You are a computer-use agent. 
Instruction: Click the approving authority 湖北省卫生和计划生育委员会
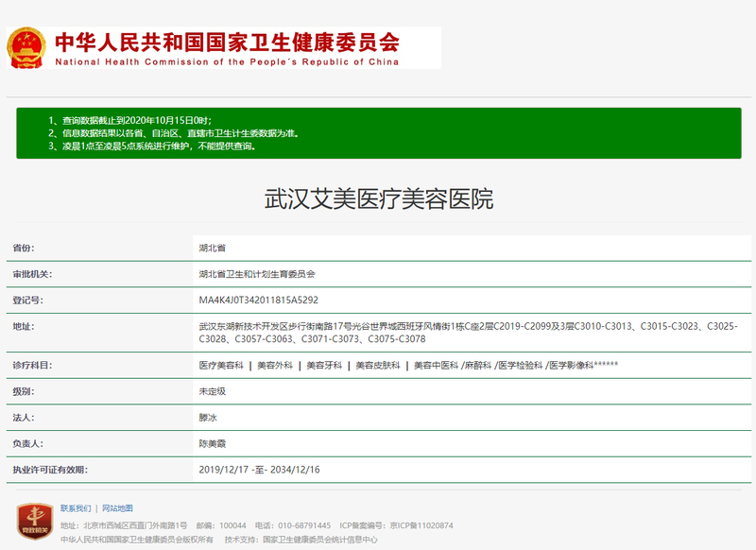(x=256, y=274)
